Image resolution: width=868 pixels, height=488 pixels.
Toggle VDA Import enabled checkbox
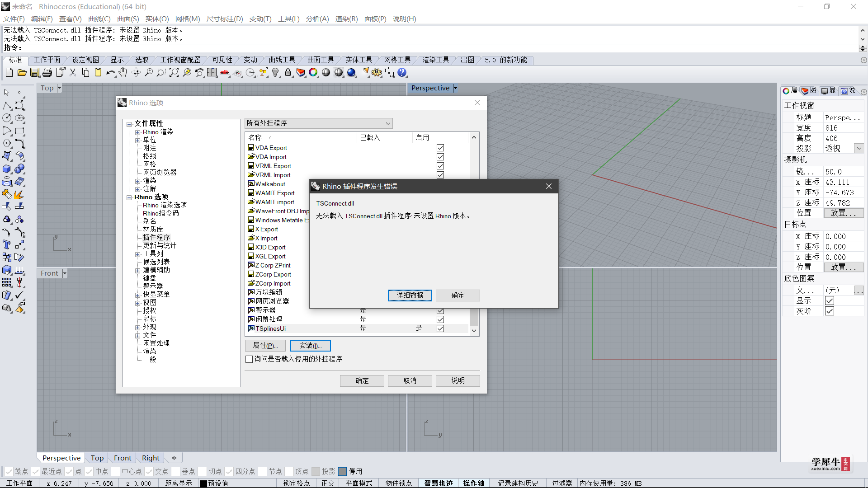(440, 157)
